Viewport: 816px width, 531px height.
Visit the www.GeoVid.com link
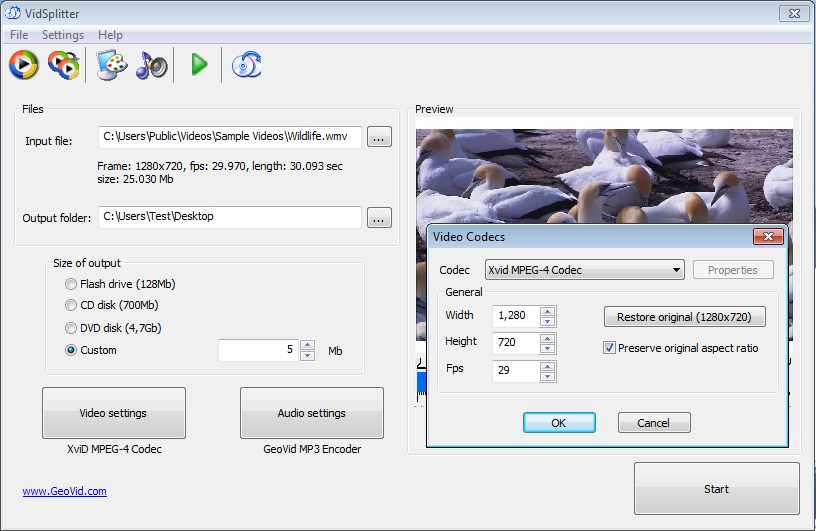point(64,491)
